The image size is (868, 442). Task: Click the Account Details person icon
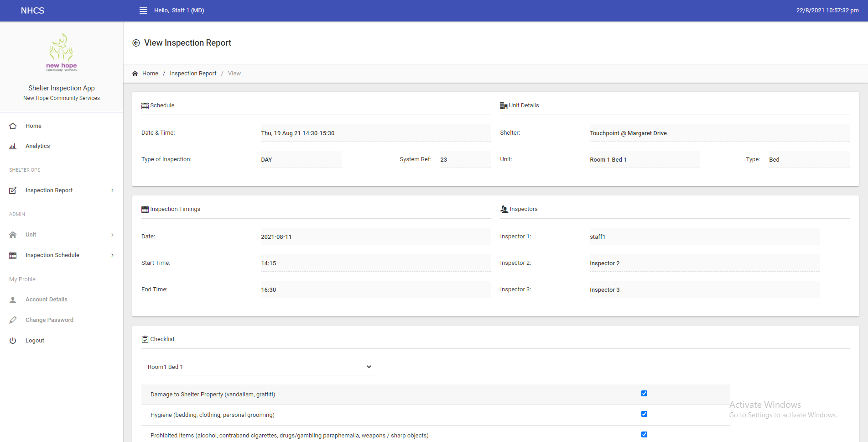pyautogui.click(x=13, y=300)
